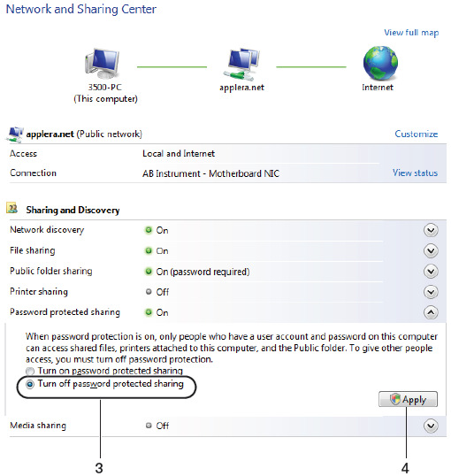451x476 pixels.
Task: Expand the File sharing section
Action: click(431, 250)
